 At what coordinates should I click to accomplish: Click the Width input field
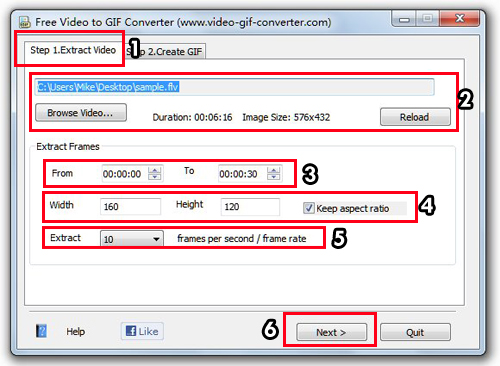coord(130,207)
